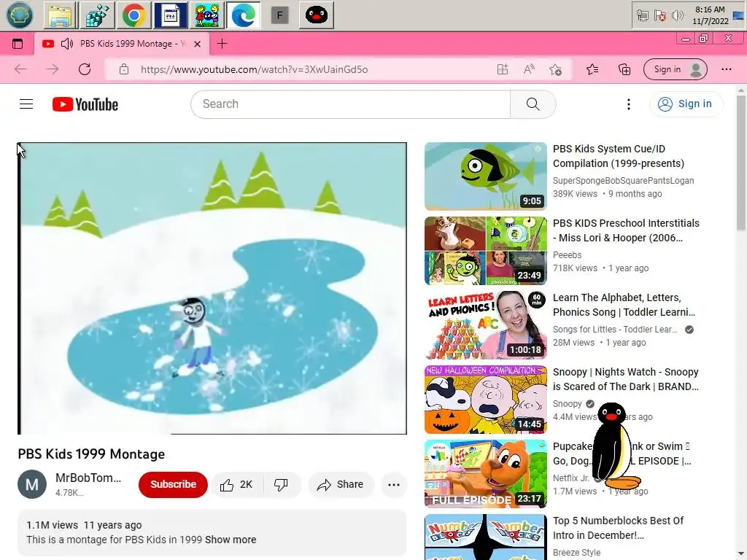Open the clock showing 8:16 AM
The image size is (747, 560).
coord(711,15)
